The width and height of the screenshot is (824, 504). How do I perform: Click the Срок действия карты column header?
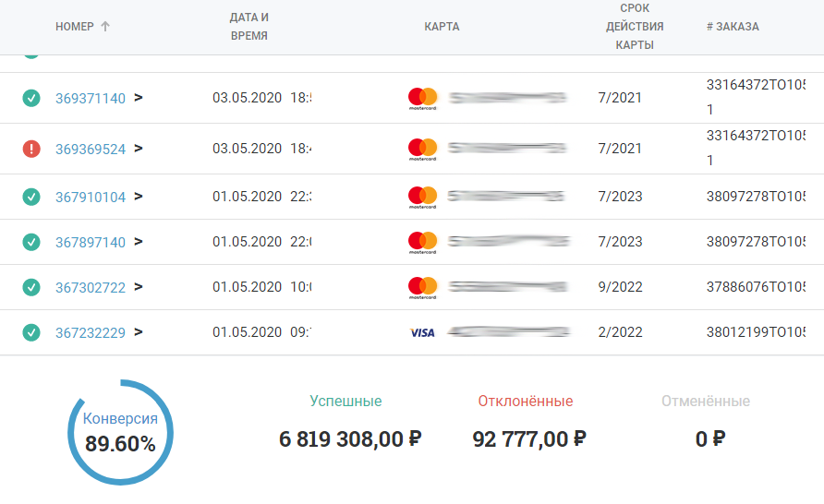click(x=635, y=27)
